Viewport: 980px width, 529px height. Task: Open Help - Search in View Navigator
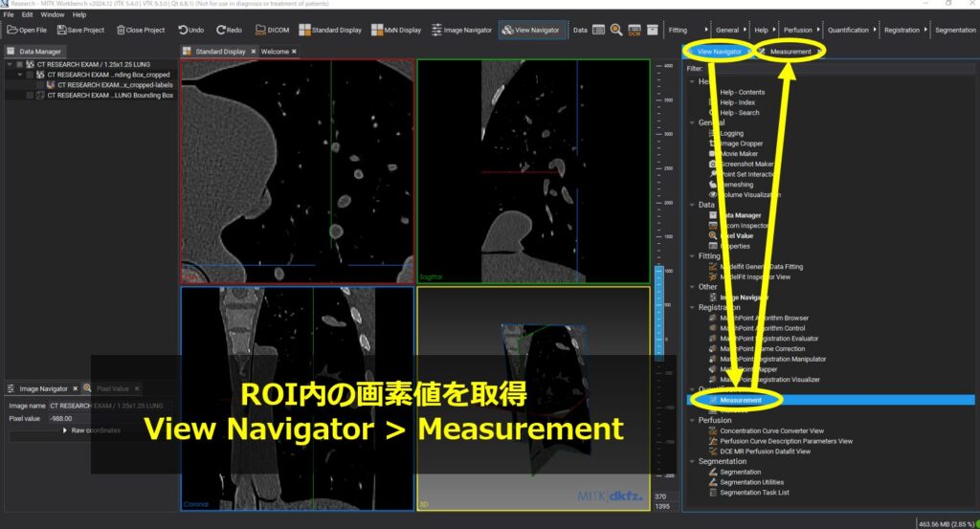(x=740, y=113)
